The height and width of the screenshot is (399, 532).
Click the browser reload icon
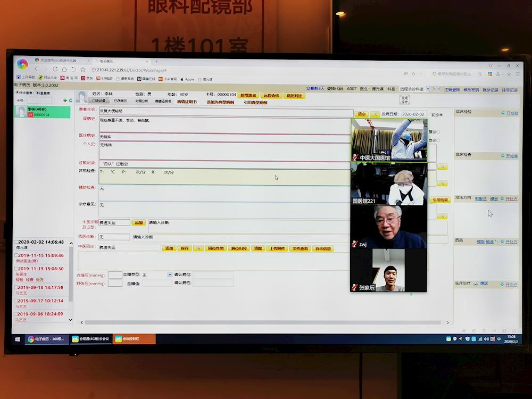click(x=55, y=69)
